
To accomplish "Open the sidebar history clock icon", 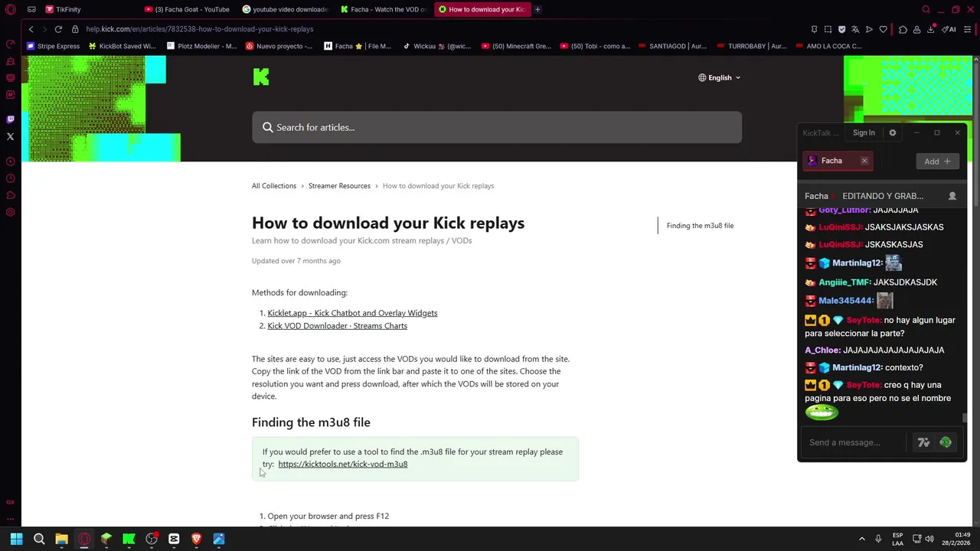I will click(10, 178).
